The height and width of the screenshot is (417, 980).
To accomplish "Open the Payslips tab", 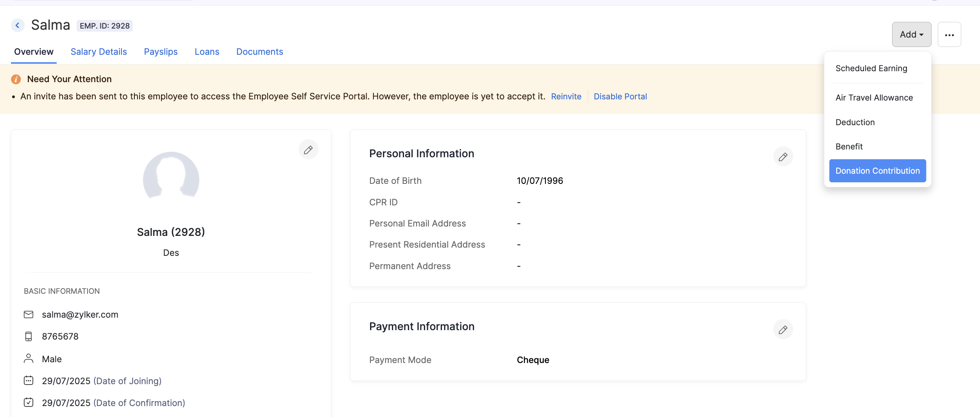I will [x=161, y=52].
